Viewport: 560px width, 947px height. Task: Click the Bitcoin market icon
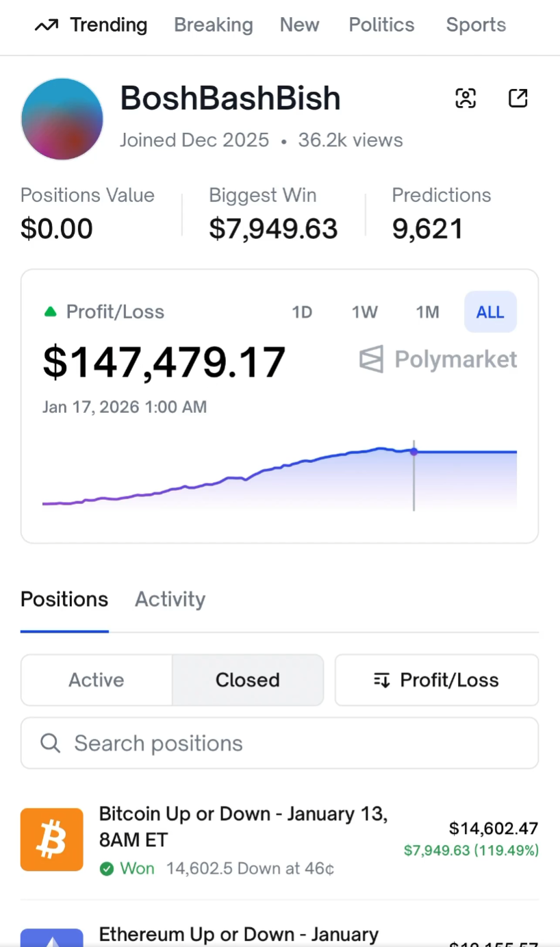[52, 839]
